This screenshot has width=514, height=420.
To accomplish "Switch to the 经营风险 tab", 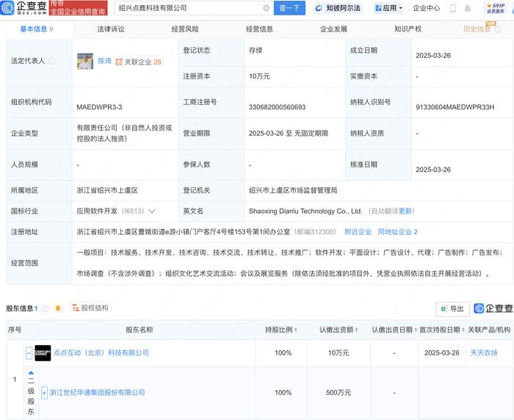I will click(185, 29).
